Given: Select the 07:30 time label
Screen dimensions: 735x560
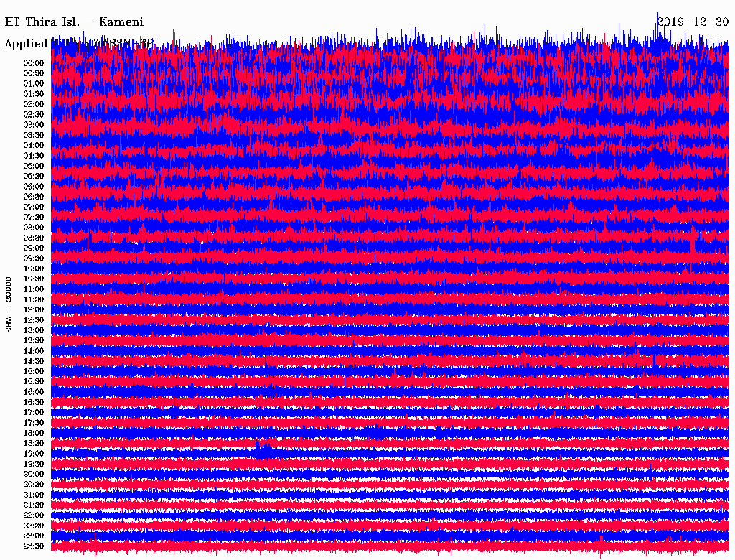Looking at the screenshot, I should pyautogui.click(x=33, y=218).
